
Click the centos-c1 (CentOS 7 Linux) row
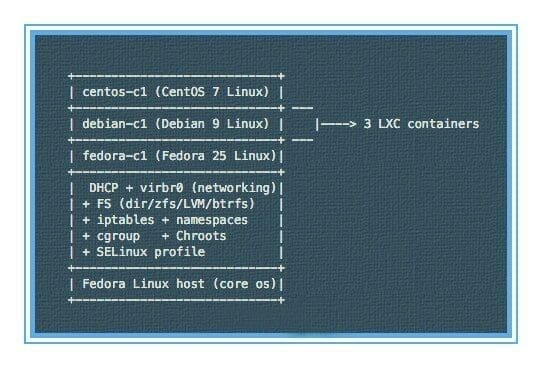176,92
